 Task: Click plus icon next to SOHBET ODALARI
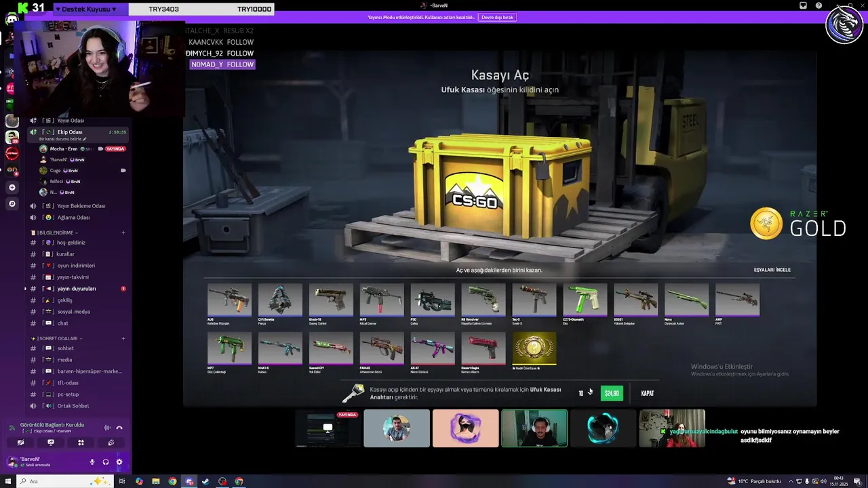pos(123,338)
